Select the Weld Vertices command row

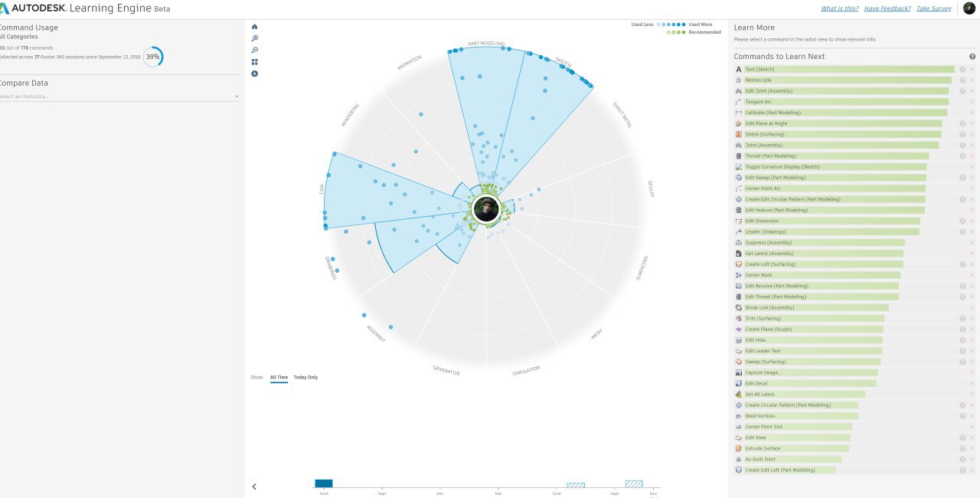coord(854,416)
